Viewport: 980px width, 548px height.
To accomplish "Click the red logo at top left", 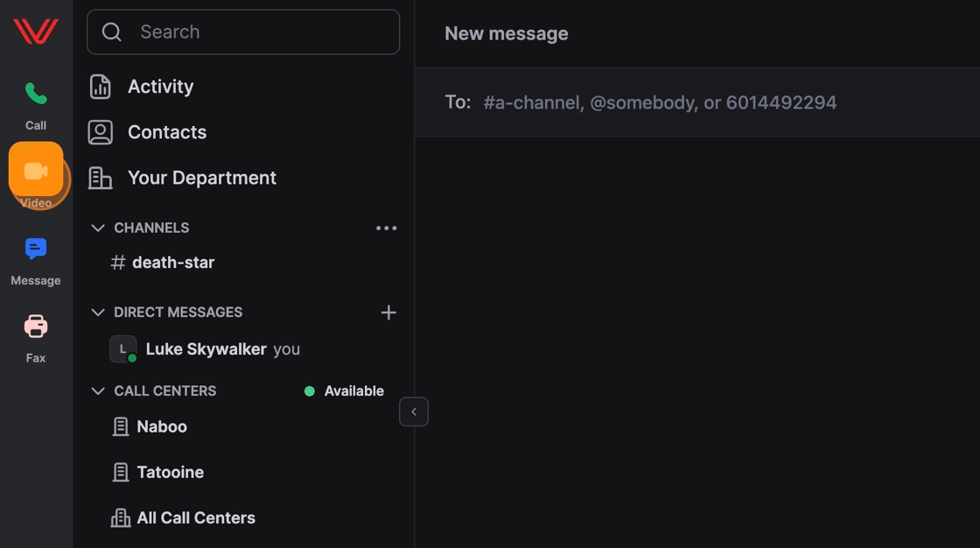I will coord(36,32).
